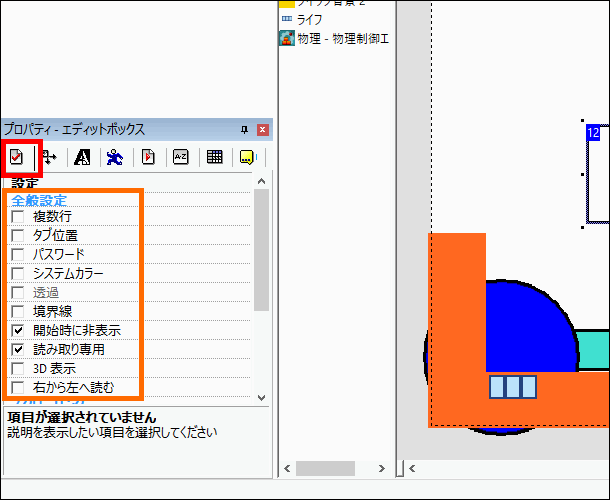Click the properties list scroll-down arrow

coord(261,398)
